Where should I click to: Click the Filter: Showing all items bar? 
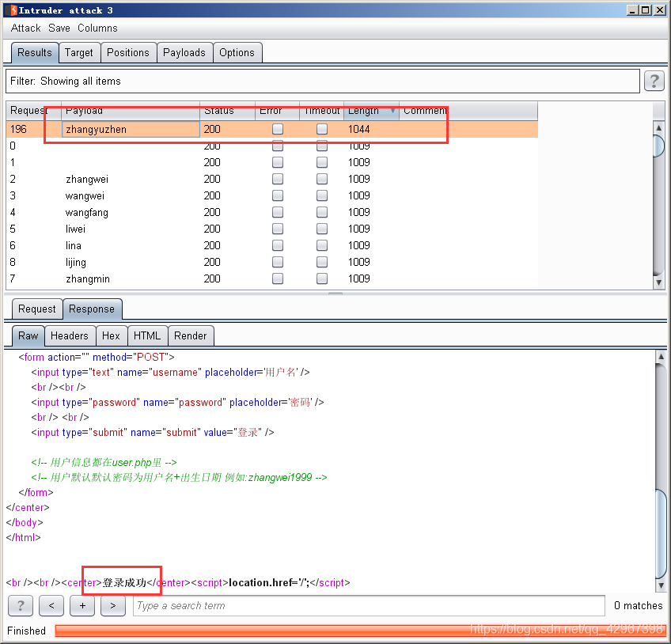click(323, 81)
